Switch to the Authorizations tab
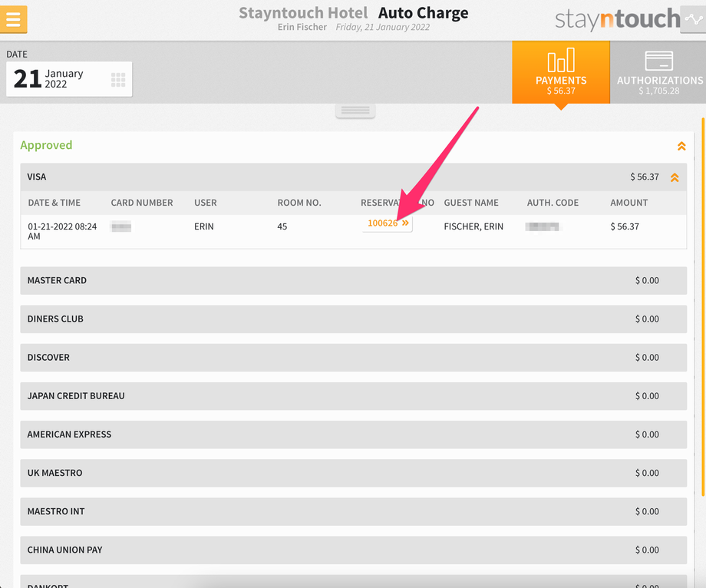The image size is (706, 588). point(658,72)
